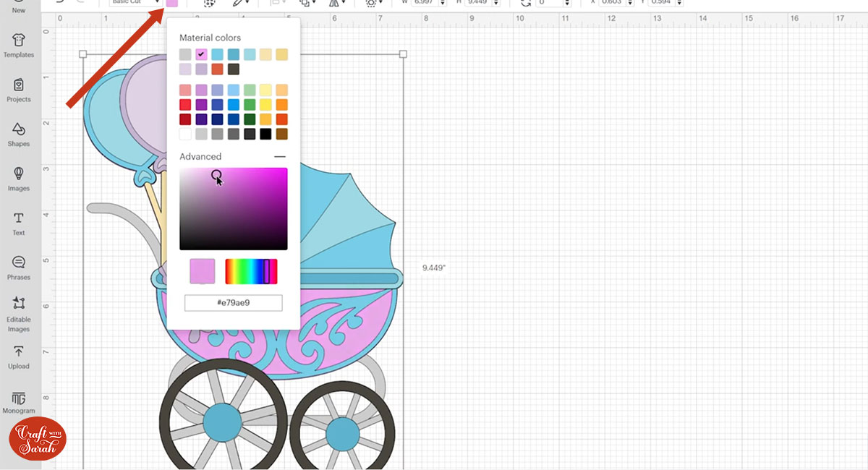The image size is (868, 470).
Task: Open the pink fill color swatch in toolbar
Action: click(x=171, y=3)
